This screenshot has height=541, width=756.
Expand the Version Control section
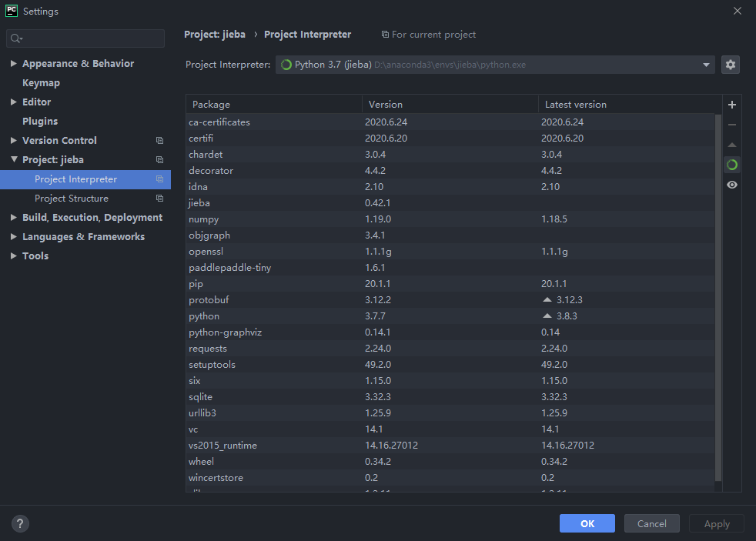point(14,141)
